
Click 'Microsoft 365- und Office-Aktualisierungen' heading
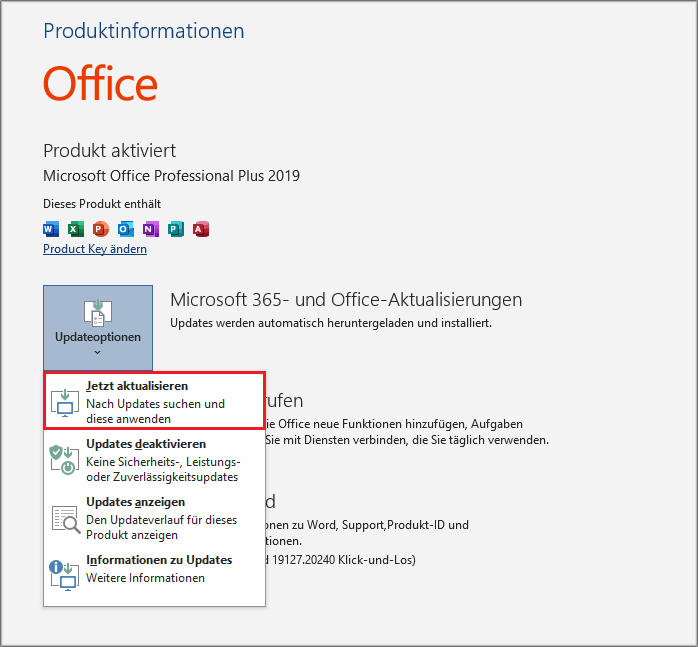346,300
